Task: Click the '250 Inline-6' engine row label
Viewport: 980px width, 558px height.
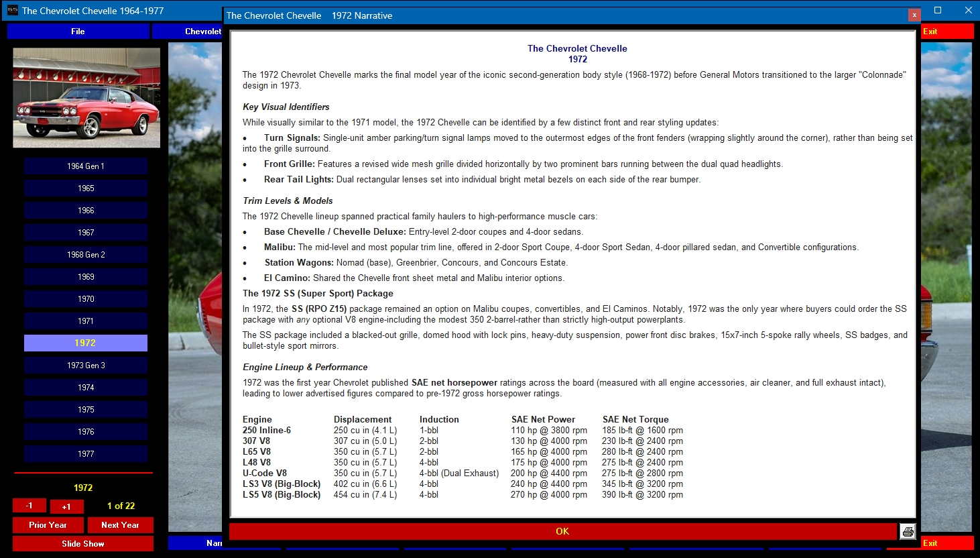Action: pyautogui.click(x=267, y=430)
